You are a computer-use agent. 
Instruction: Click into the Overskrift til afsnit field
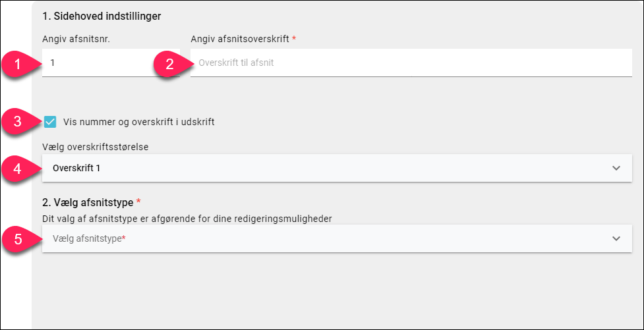[x=411, y=63]
